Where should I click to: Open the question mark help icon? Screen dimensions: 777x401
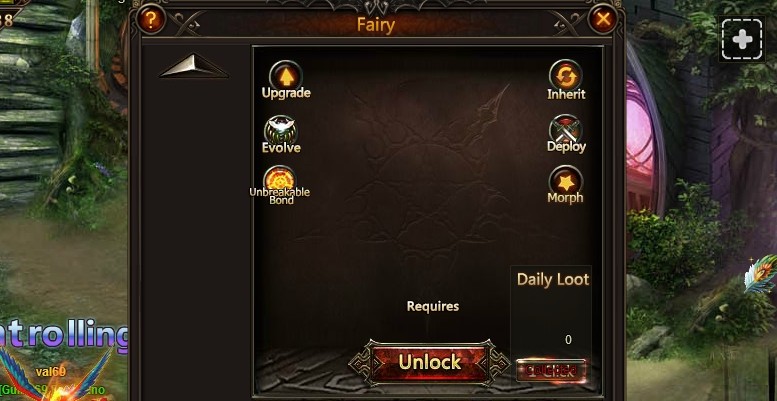[151, 19]
